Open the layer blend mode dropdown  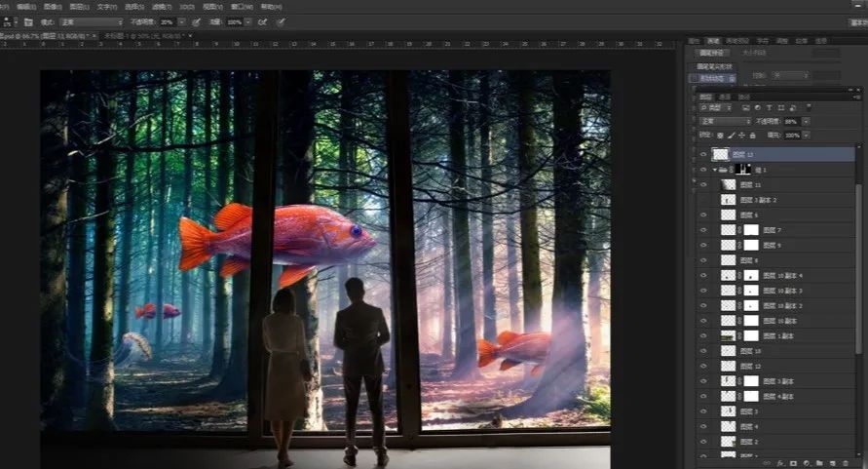(x=725, y=122)
